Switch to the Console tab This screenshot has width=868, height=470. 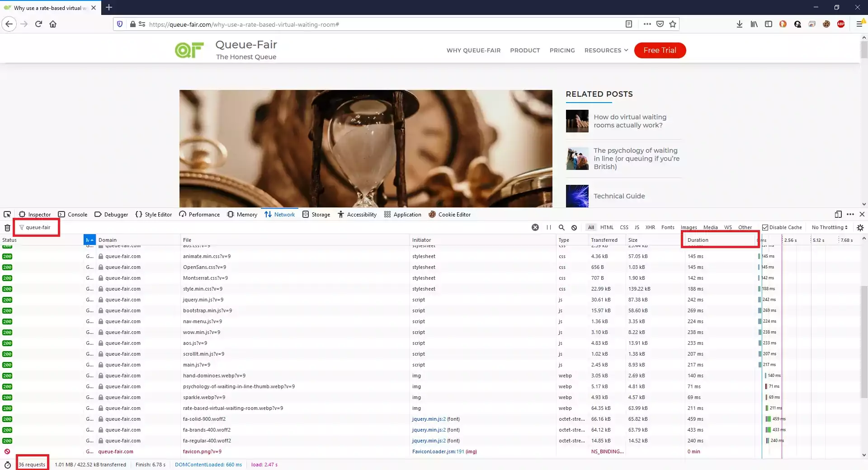77,214
